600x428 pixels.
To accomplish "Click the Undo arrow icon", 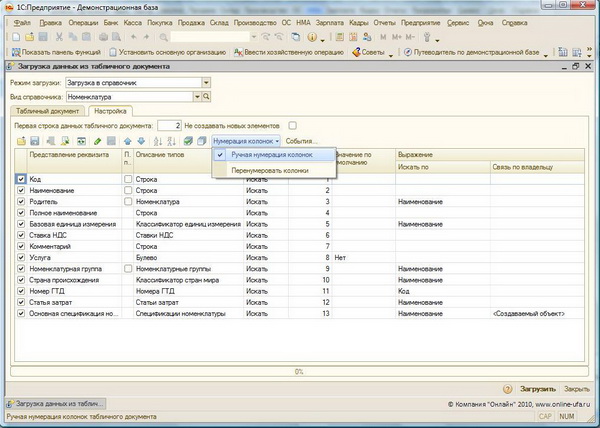I will point(134,37).
